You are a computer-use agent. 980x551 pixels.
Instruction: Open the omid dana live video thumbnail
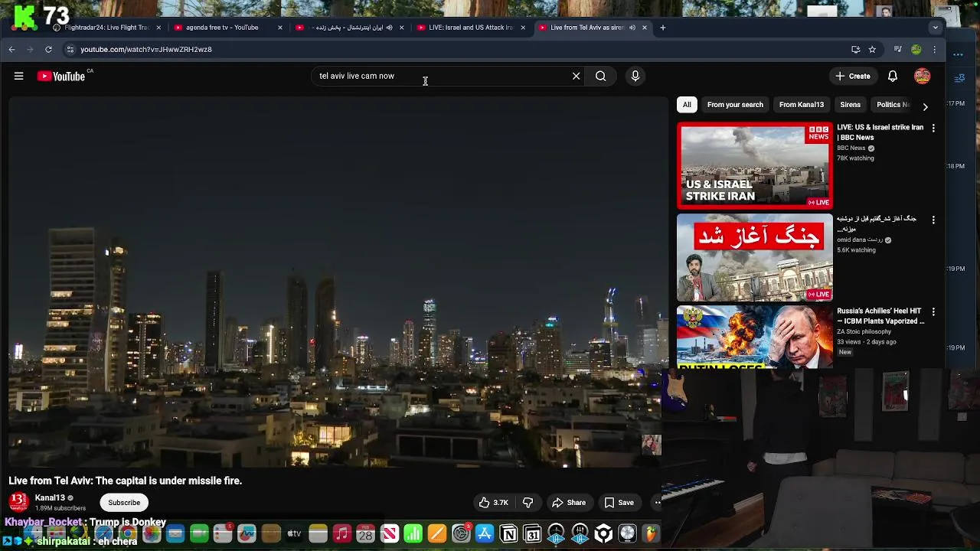click(754, 258)
